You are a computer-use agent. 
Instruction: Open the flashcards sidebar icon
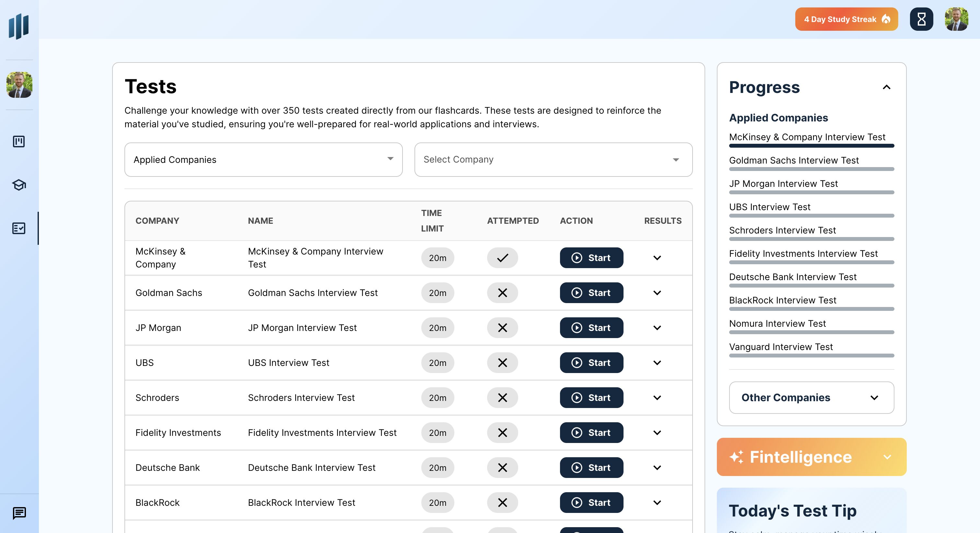18,142
